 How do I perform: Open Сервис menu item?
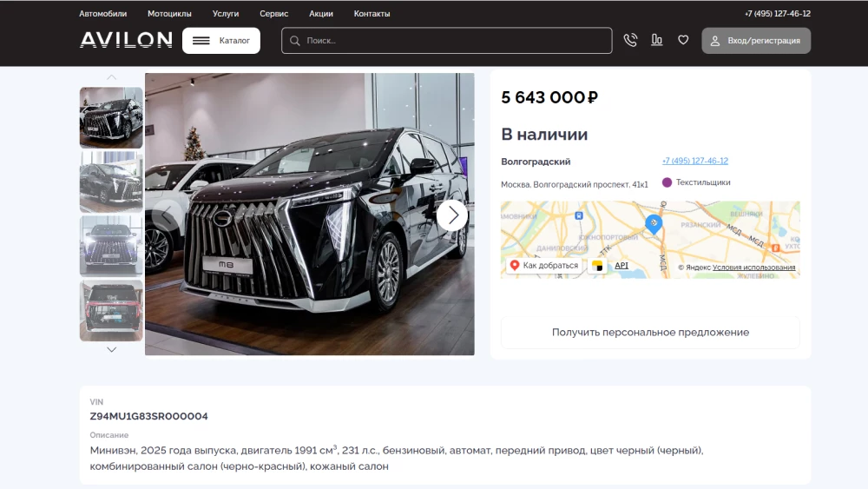274,14
